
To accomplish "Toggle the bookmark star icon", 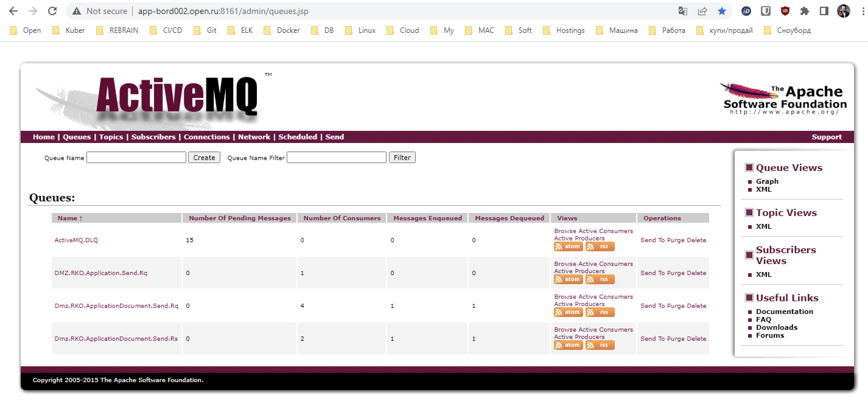I will [x=721, y=11].
